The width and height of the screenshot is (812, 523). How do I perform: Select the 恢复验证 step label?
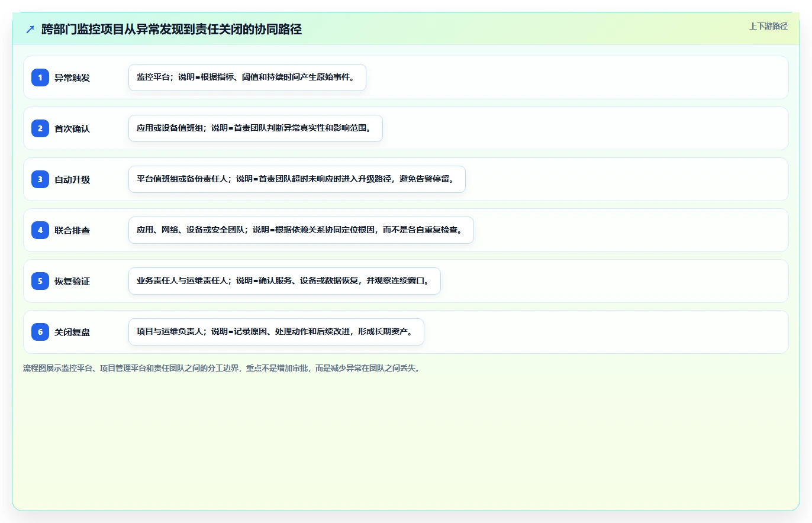(72, 281)
